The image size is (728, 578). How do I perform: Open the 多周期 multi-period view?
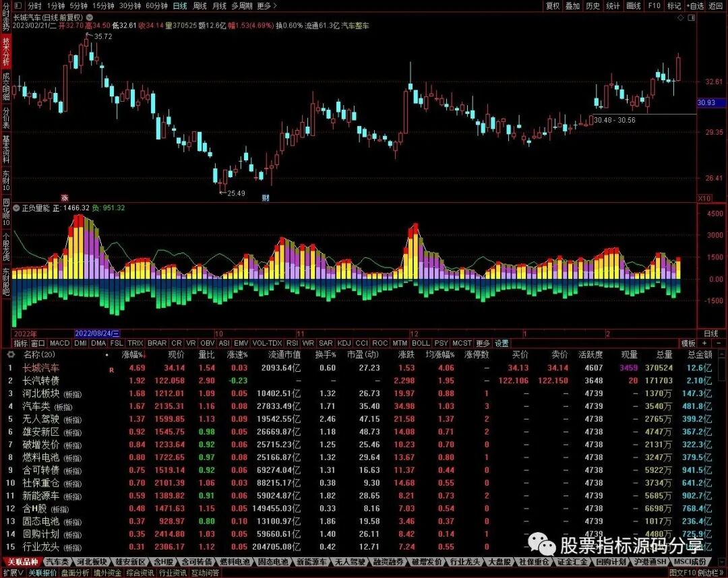point(242,5)
